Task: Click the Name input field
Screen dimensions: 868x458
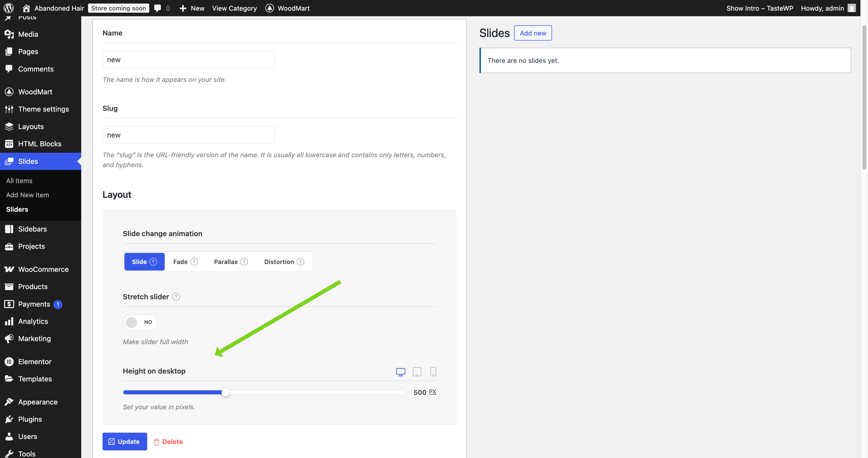Action: coord(189,60)
